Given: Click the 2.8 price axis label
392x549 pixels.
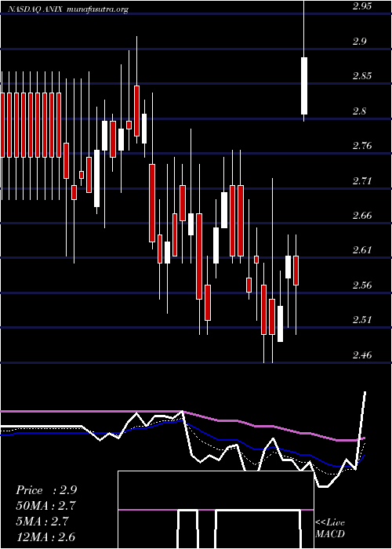Looking at the screenshot, I should [x=359, y=111].
